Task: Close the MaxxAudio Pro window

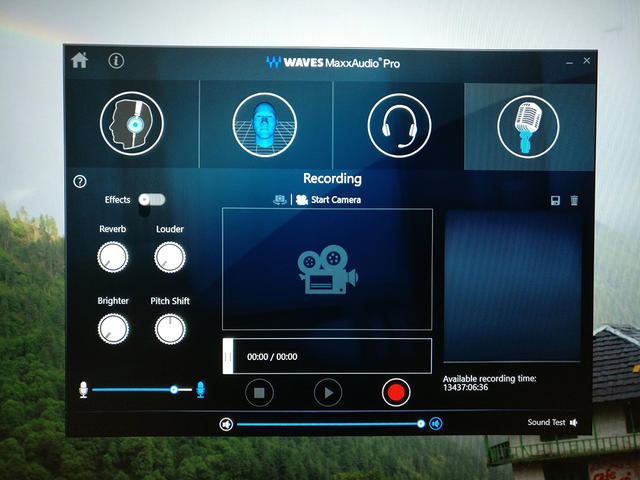Action: [x=587, y=60]
